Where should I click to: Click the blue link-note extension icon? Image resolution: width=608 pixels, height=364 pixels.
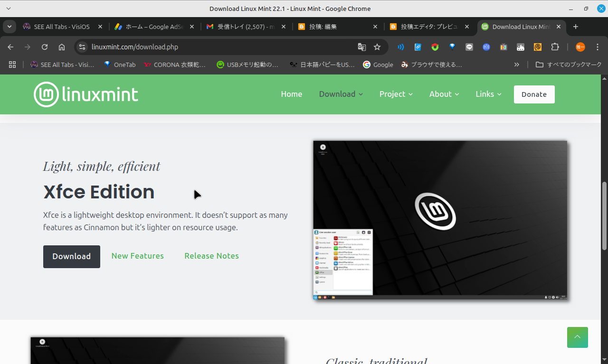(418, 47)
